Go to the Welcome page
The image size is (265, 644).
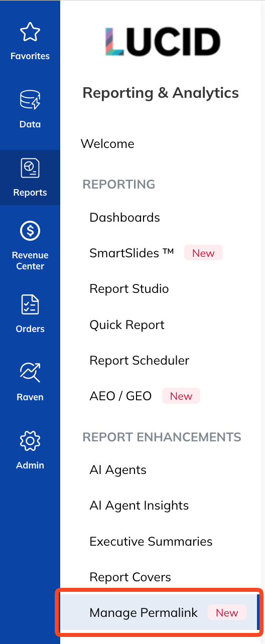(107, 144)
